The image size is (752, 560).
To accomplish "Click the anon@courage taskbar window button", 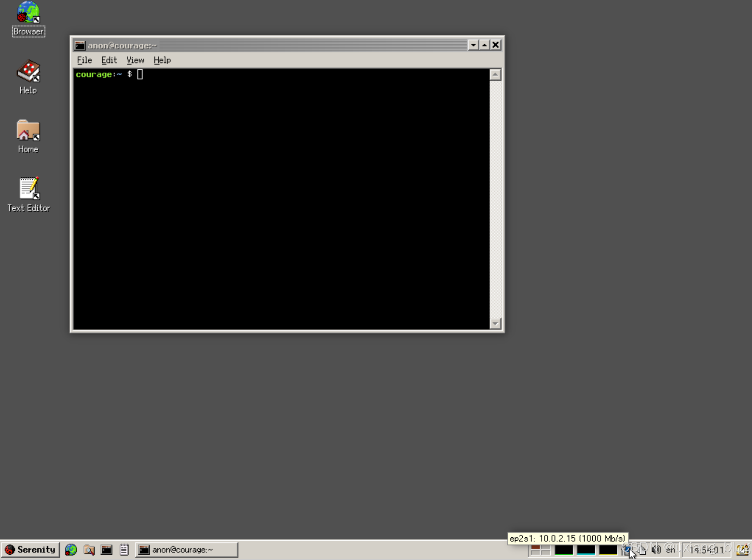I will tap(187, 549).
